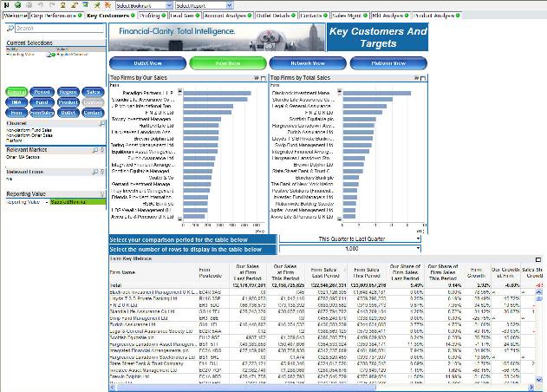
Task: Click the Contact filter button
Action: pyautogui.click(x=93, y=113)
